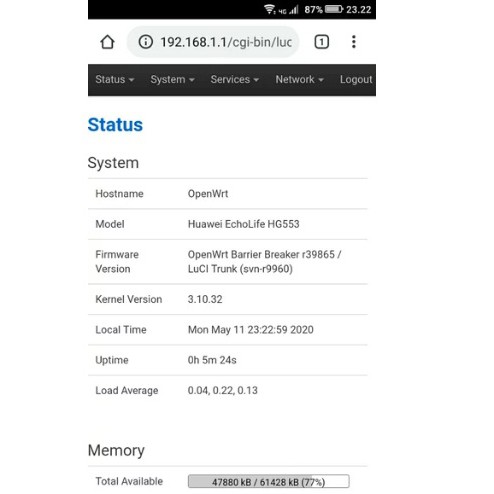
Task: Tap the battery indicator icon
Action: [x=334, y=9]
